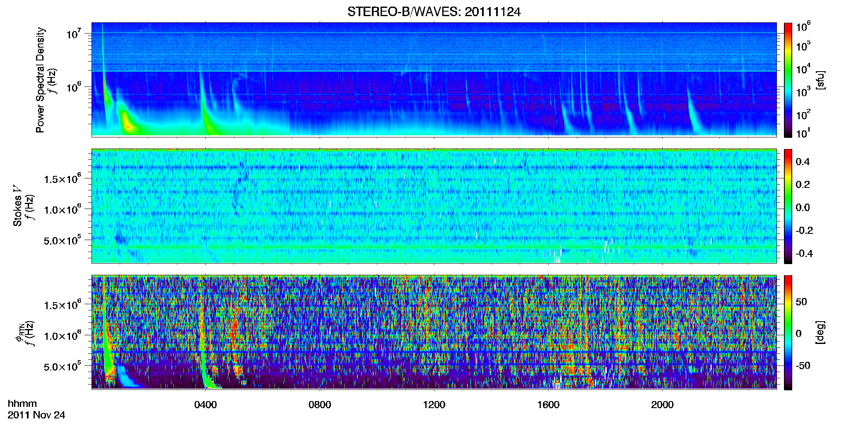Click the 0800 time axis label
Screen dimensions: 868x447
click(320, 404)
